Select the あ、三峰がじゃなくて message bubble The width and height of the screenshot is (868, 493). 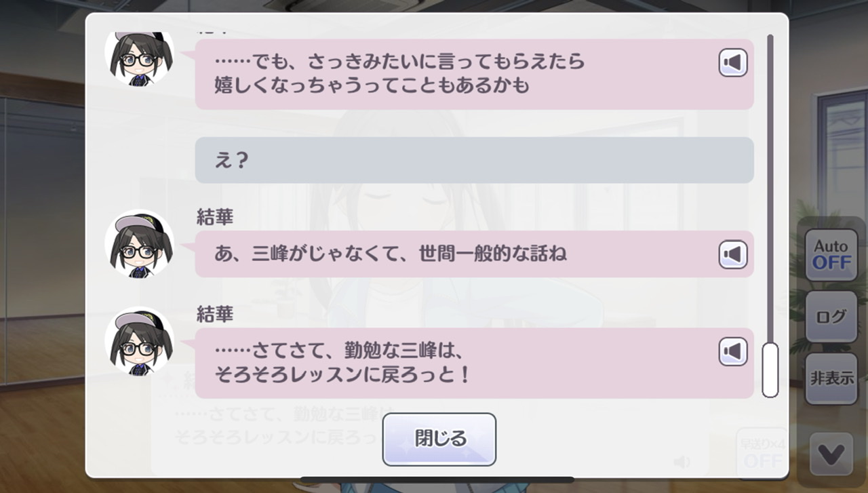pyautogui.click(x=475, y=254)
